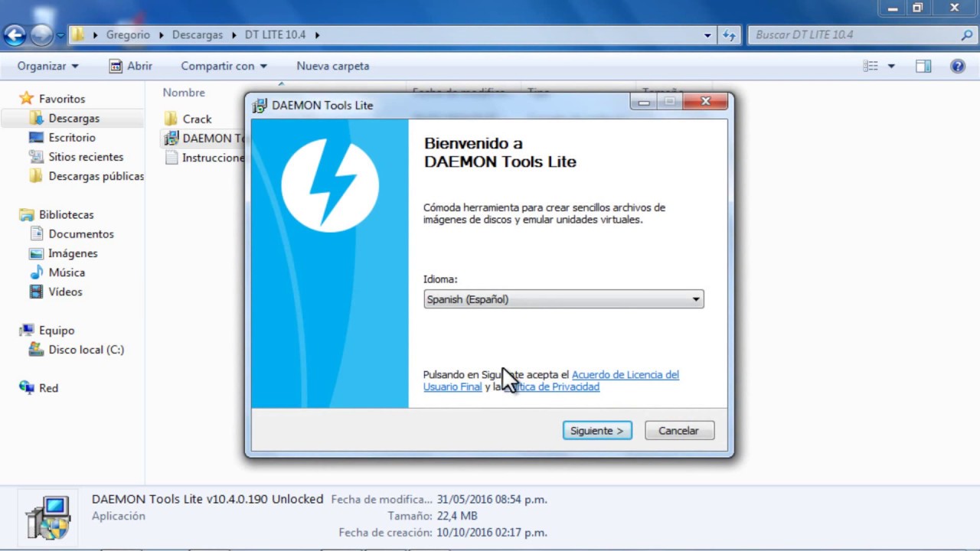
Task: Click the refresh icon beside the address bar
Action: point(729,34)
